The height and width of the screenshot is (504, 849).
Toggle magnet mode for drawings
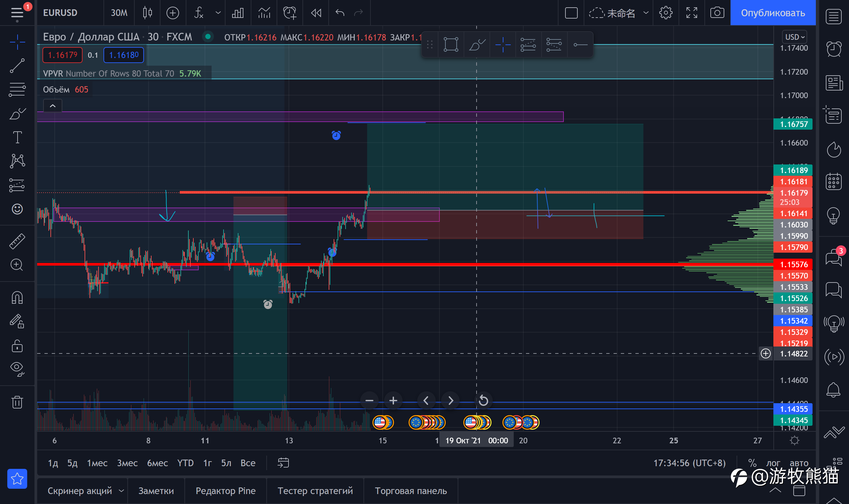(x=17, y=298)
